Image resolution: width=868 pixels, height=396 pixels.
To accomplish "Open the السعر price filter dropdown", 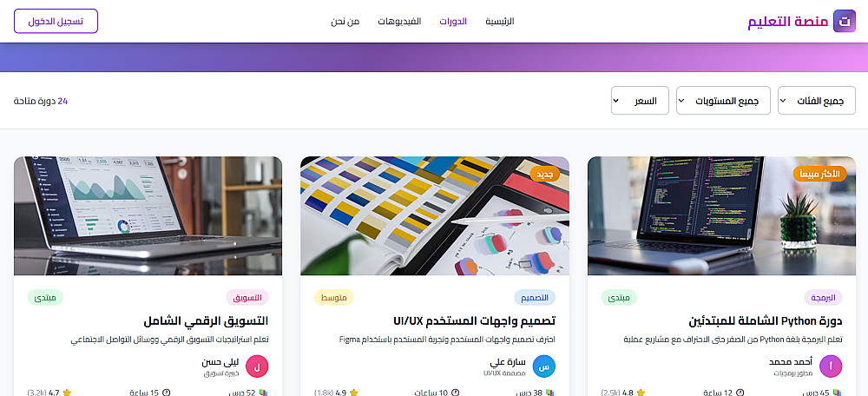I will (640, 101).
